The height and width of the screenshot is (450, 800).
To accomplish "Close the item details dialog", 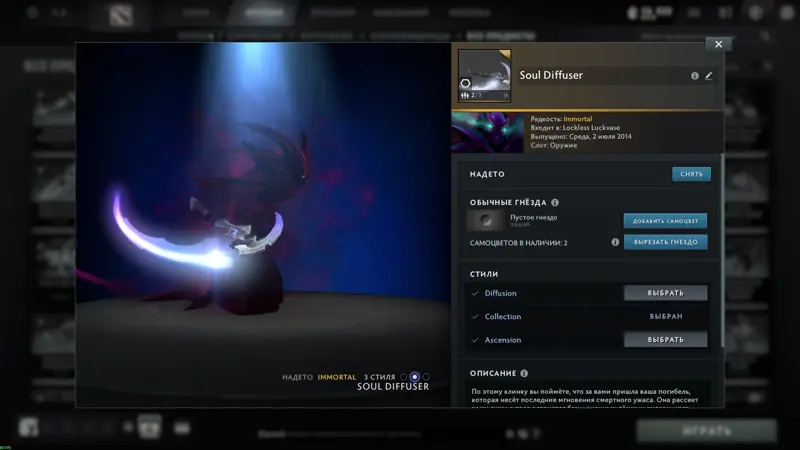I will (718, 44).
